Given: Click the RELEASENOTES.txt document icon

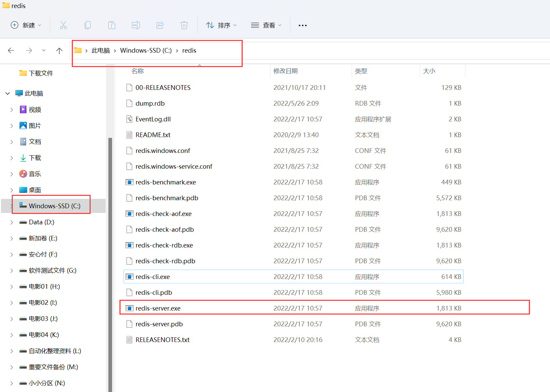Looking at the screenshot, I should pos(129,340).
